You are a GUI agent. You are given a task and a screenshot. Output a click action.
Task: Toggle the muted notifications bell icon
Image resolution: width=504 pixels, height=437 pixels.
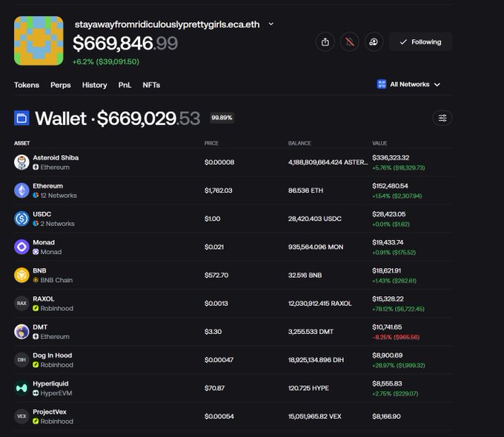(x=349, y=41)
